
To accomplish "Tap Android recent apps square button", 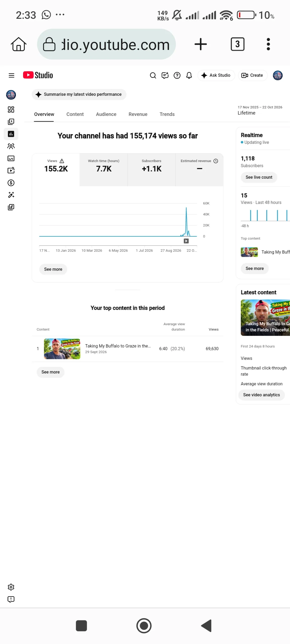I will pyautogui.click(x=81, y=626).
